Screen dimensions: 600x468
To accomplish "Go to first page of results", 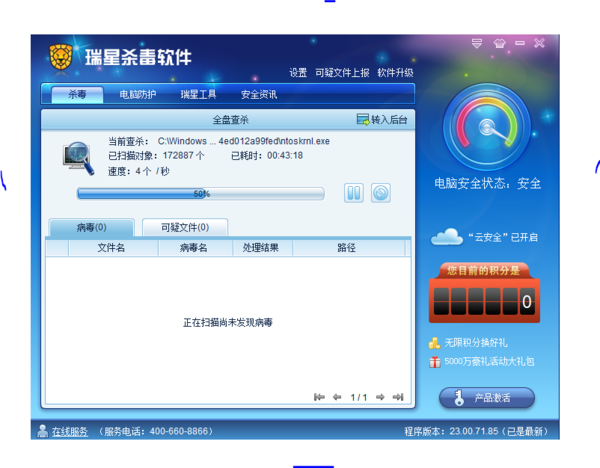I will pyautogui.click(x=319, y=397).
